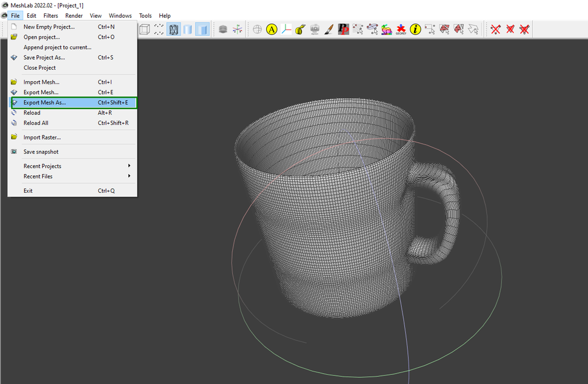Click the camera snapshot toolbar icon
Screen dimensions: 588x384
point(315,29)
